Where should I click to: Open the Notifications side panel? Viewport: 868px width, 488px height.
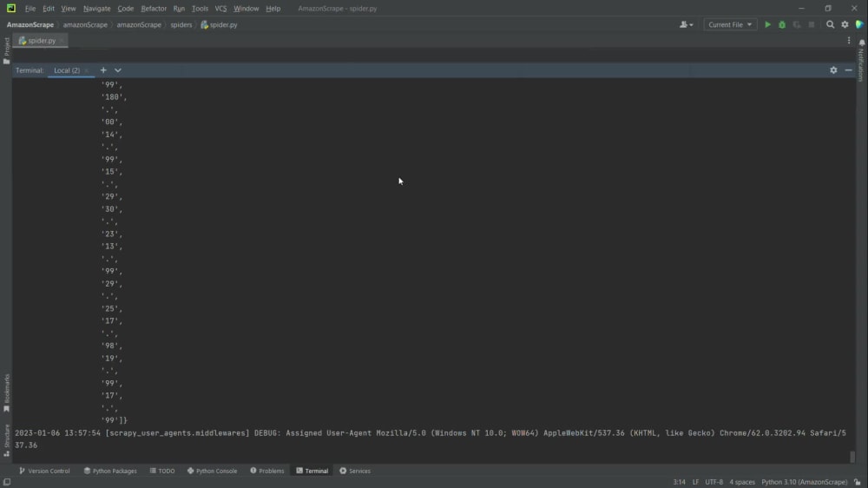[861, 60]
